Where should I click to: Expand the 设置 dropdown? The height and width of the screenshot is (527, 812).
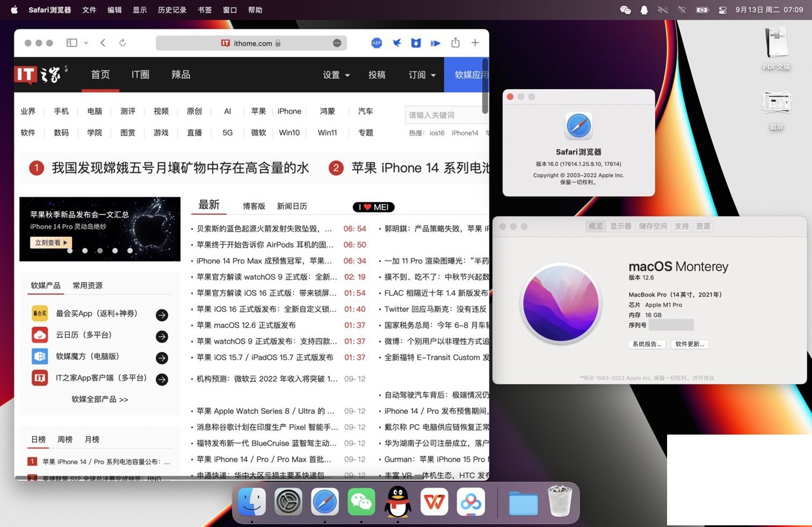click(336, 75)
